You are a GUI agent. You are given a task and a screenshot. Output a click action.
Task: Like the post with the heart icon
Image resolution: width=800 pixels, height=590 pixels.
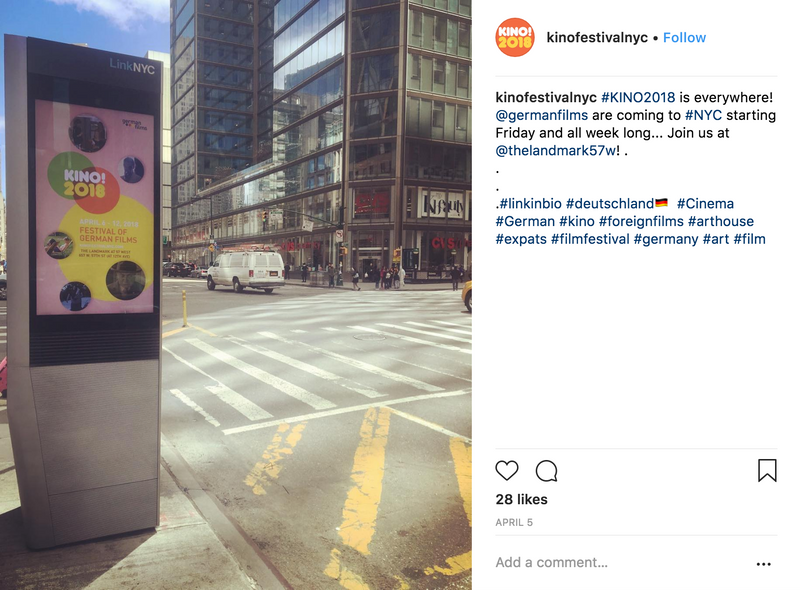coord(507,470)
